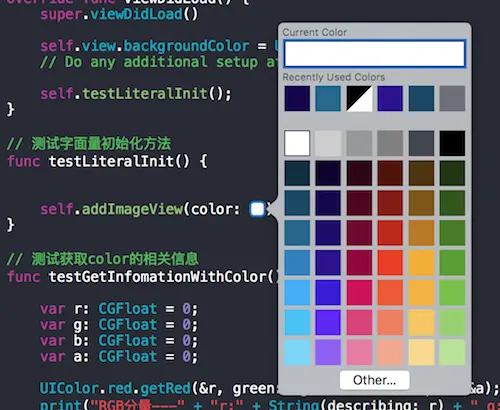Click the self.addImageView(color: text
This screenshot has height=410, width=500.
click(x=140, y=209)
